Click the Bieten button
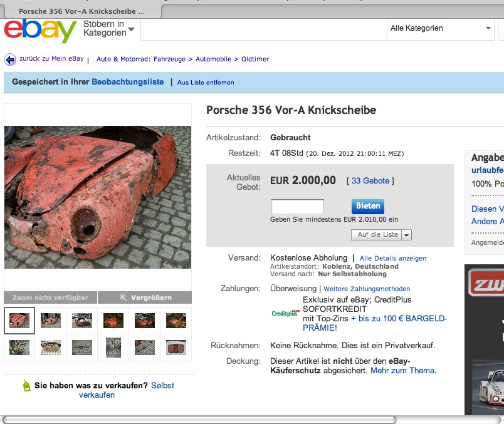This screenshot has height=424, width=504. tap(368, 206)
